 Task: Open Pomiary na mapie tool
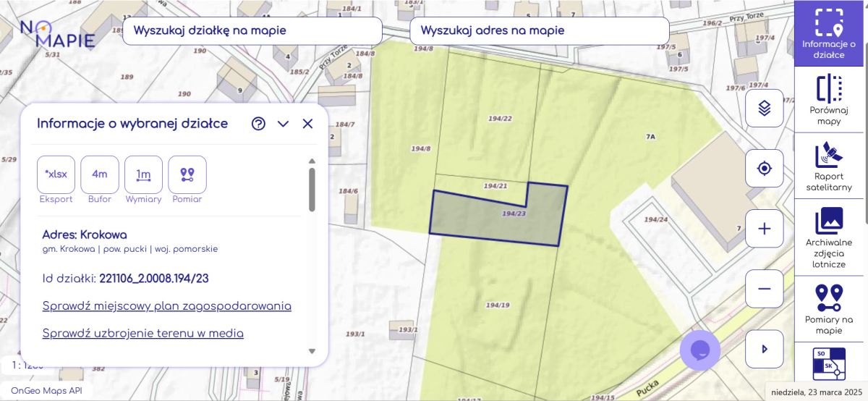pos(830,308)
